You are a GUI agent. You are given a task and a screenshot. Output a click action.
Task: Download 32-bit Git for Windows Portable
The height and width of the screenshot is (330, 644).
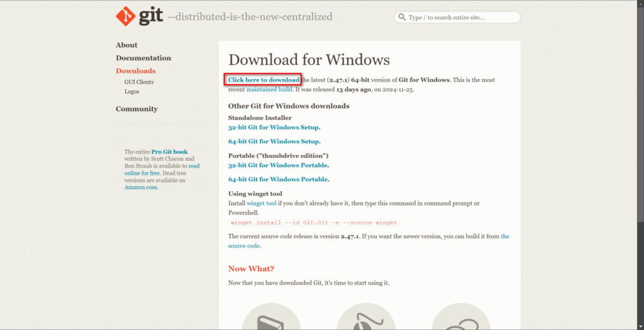(277, 165)
